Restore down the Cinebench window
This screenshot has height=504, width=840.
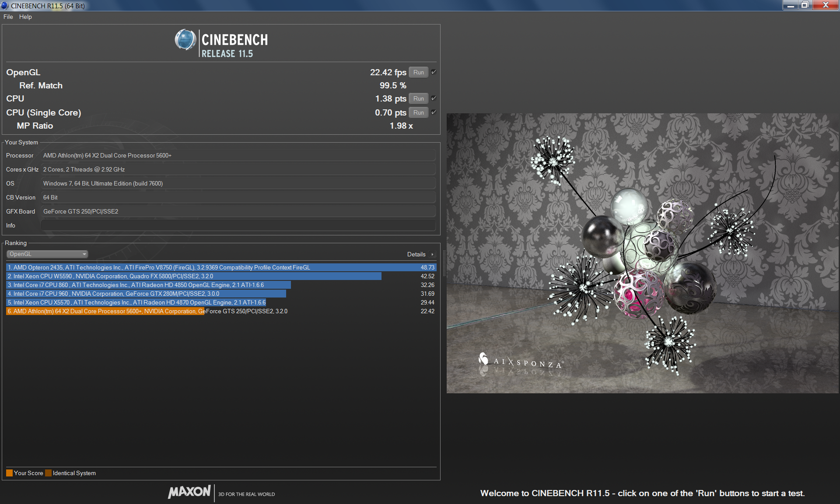[805, 5]
